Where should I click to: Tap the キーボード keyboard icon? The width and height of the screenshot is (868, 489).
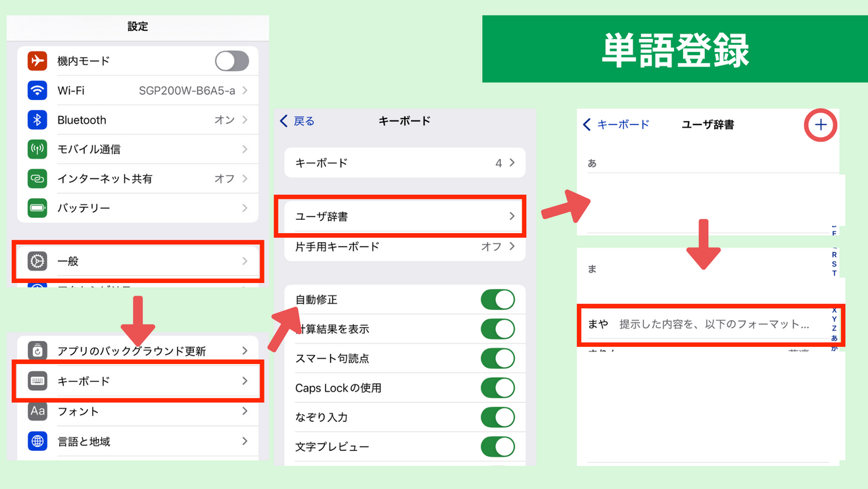pyautogui.click(x=37, y=381)
